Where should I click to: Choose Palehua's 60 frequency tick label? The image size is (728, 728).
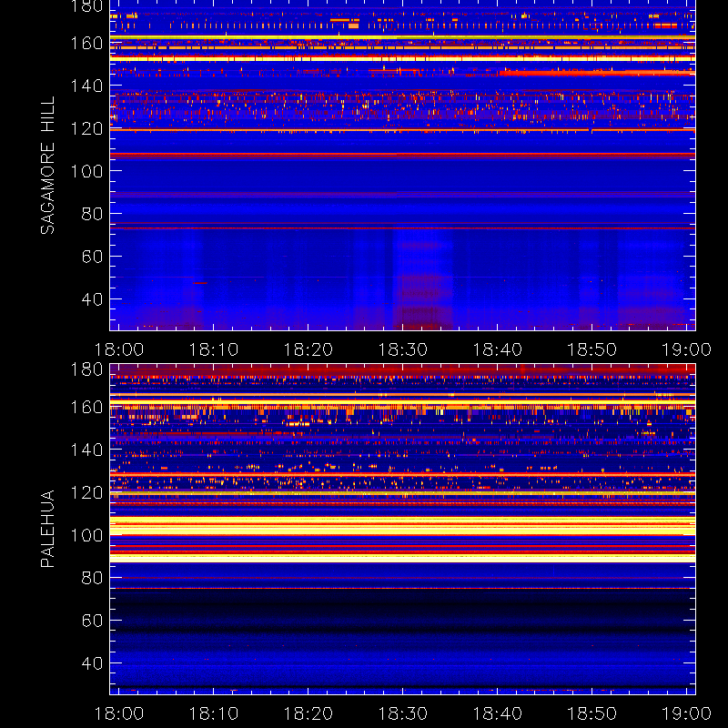coord(92,621)
